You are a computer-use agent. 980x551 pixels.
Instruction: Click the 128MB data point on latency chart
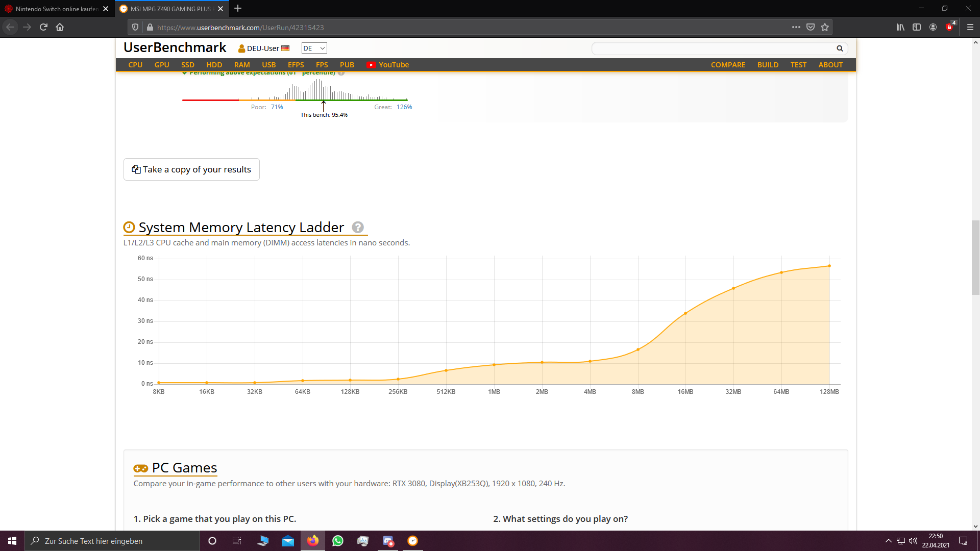tap(829, 266)
